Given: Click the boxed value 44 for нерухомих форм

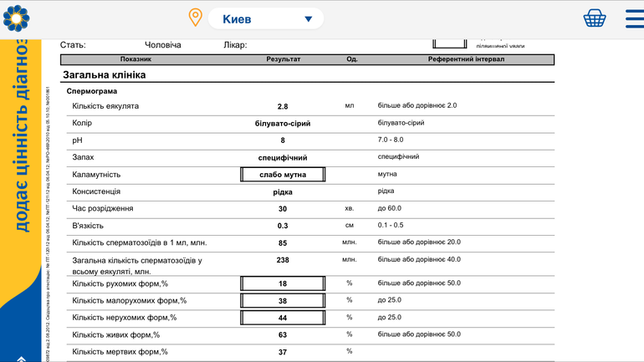Looking at the screenshot, I should (283, 319).
